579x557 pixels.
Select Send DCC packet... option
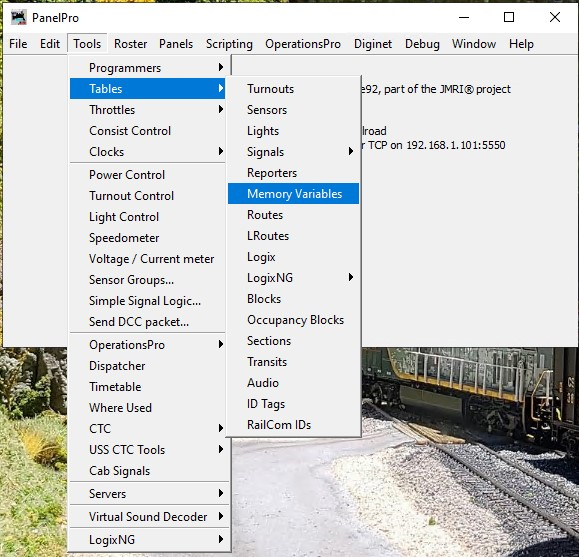tap(147, 322)
